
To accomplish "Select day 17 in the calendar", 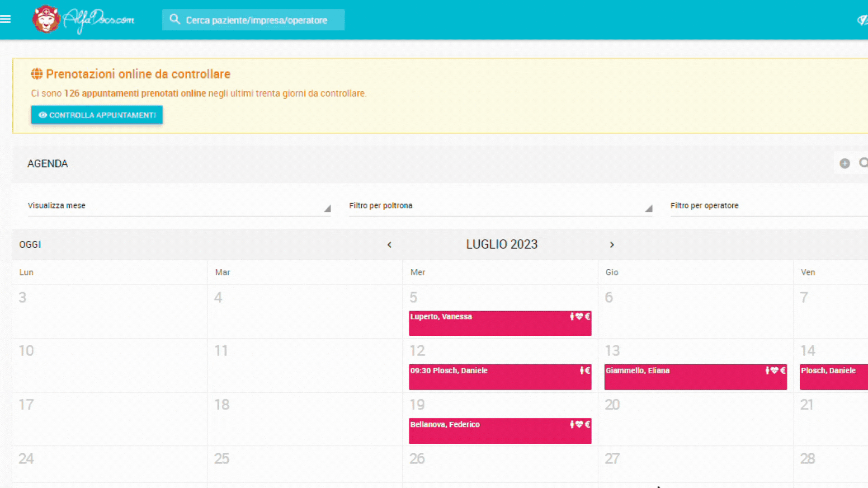I will coord(26,404).
